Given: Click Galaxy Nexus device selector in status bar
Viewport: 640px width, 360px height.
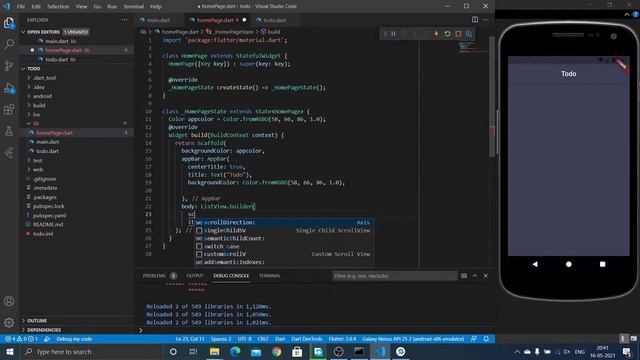Looking at the screenshot, I should (x=413, y=339).
